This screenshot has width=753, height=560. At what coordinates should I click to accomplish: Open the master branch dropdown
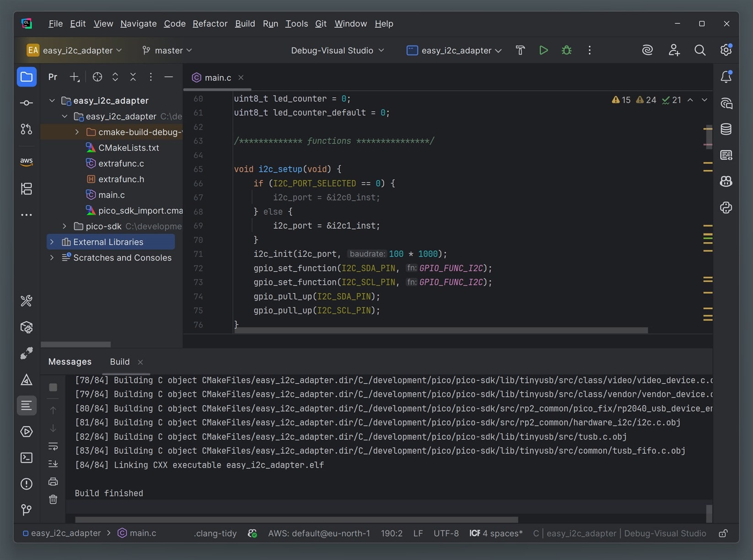167,50
